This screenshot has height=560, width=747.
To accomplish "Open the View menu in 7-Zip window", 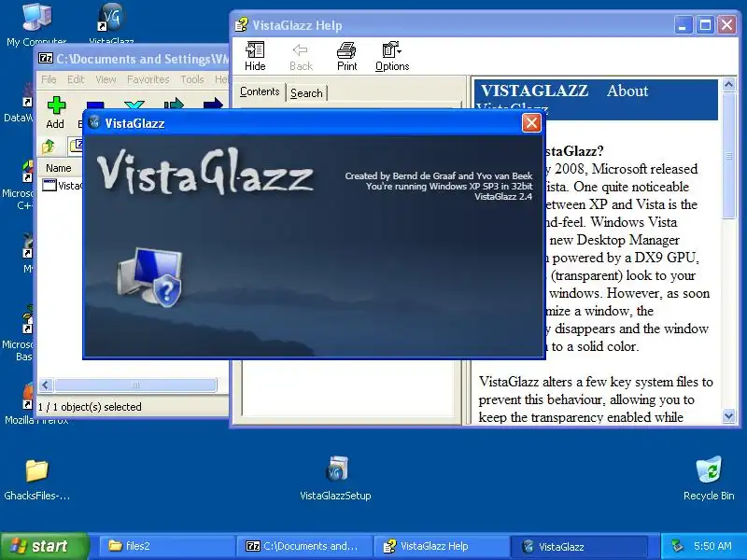I will tap(106, 79).
